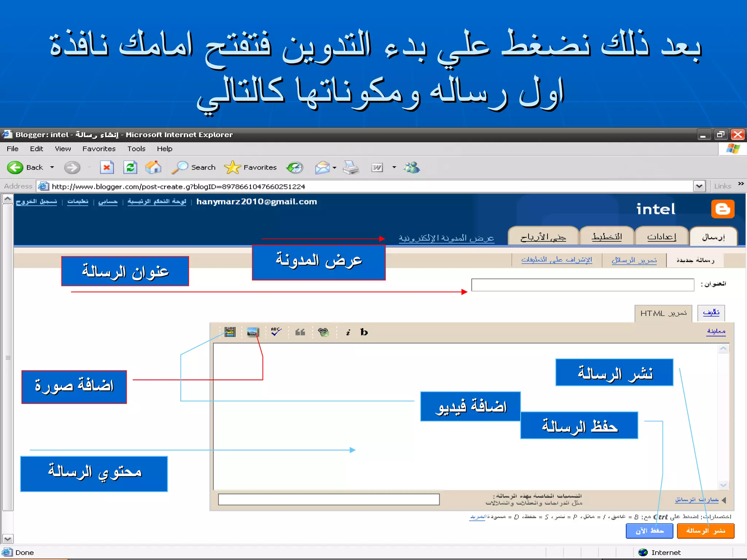Viewport: 747px width, 560px height.
Task: Open the History clock icon
Action: (295, 167)
